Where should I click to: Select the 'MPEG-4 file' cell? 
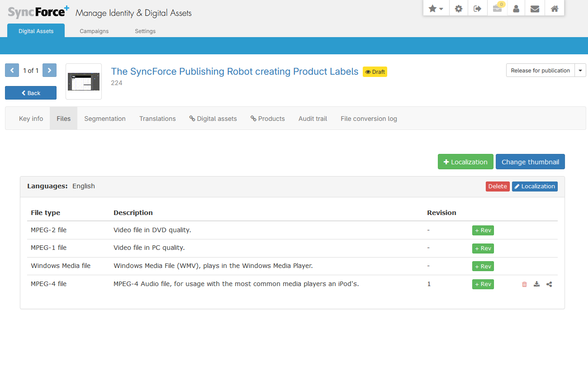coord(48,284)
